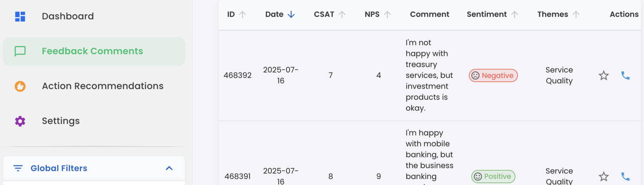Screen dimensions: 644x185
Task: Sort by Sentiment column arrow
Action: (x=515, y=15)
